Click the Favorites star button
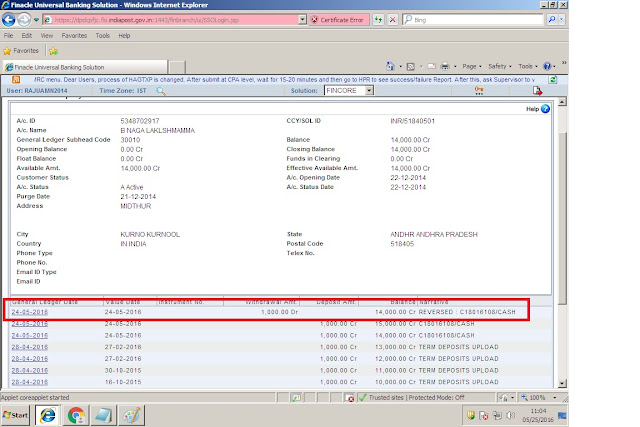Image resolution: width=640 pixels, height=427 pixels. coord(21,51)
